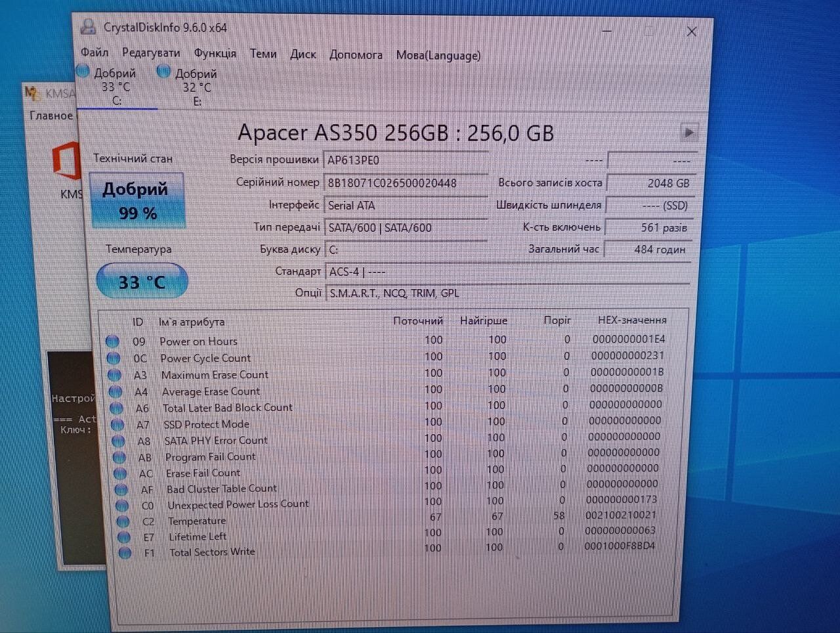Click the serial number field 8B18071C026500020448

[406, 183]
